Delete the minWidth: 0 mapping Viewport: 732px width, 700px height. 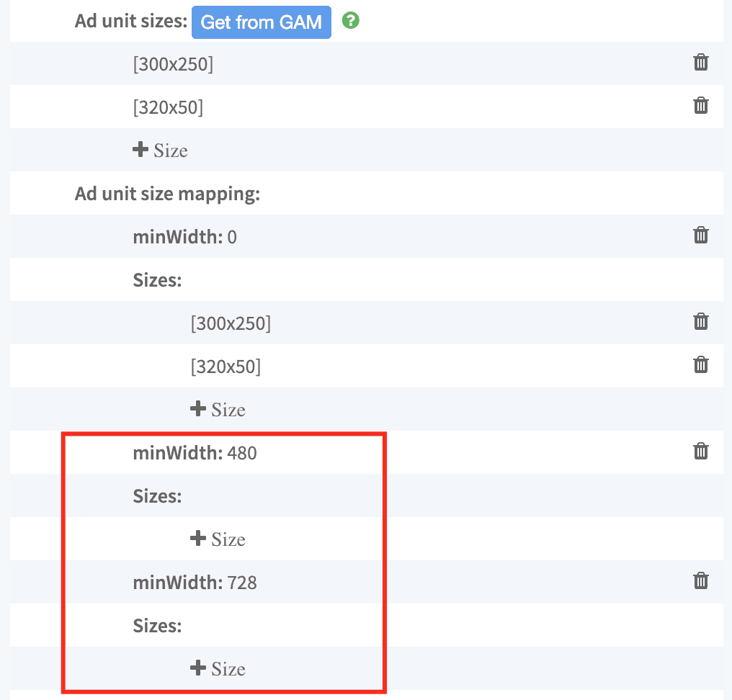701,235
